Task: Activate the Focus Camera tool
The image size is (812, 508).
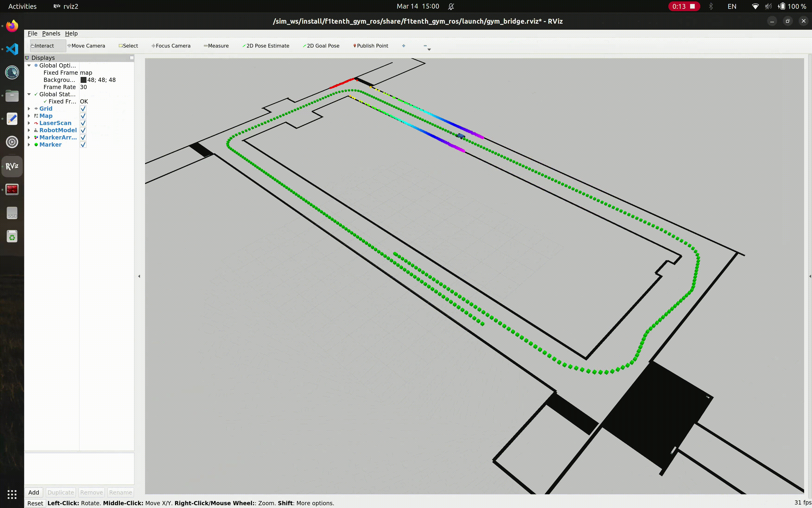Action: (171, 46)
